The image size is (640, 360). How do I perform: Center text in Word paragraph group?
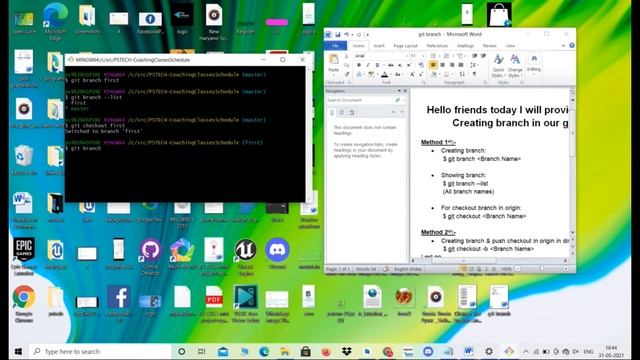[x=442, y=65]
